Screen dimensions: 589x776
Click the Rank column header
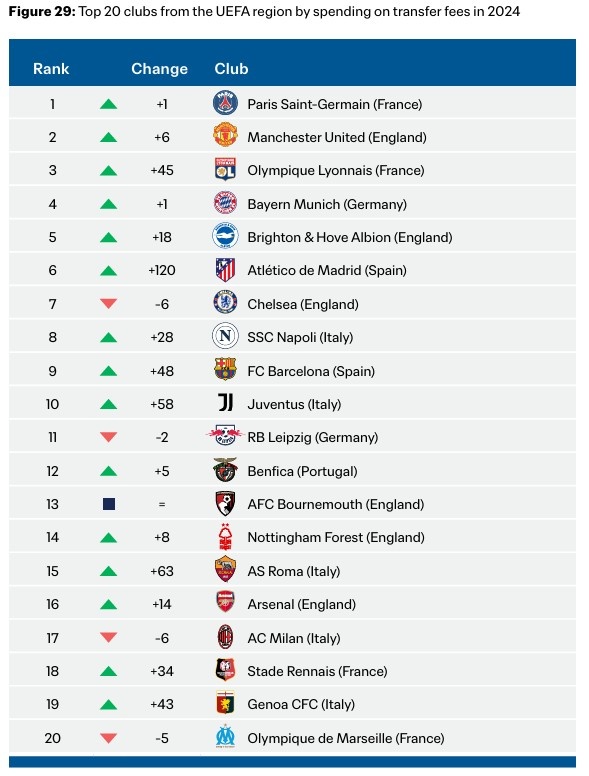[51, 68]
